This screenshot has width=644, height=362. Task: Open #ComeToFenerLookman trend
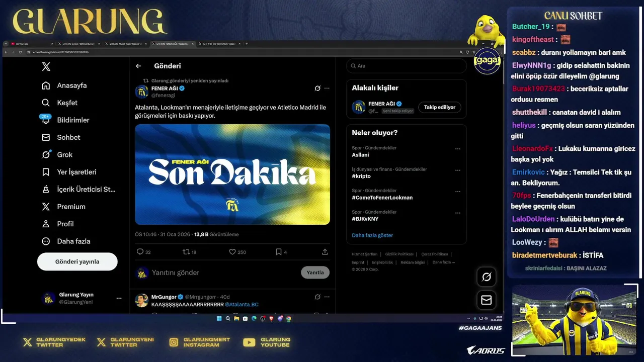(382, 198)
